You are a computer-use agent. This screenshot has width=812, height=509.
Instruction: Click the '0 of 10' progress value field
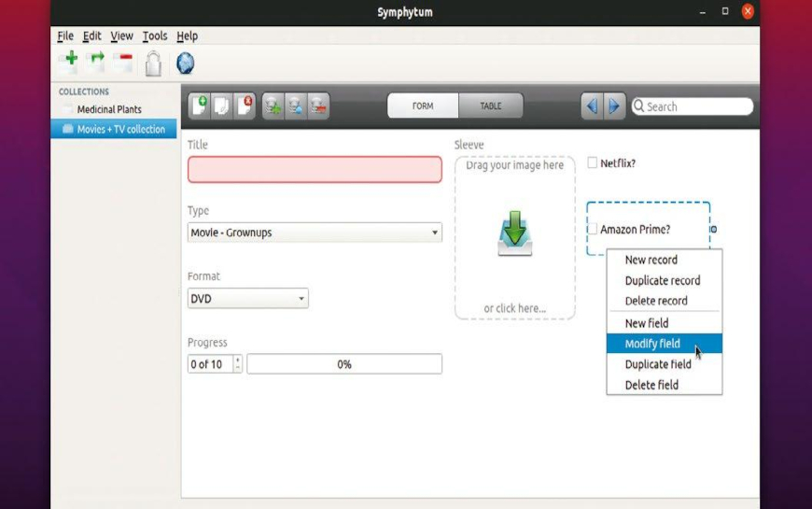click(210, 364)
